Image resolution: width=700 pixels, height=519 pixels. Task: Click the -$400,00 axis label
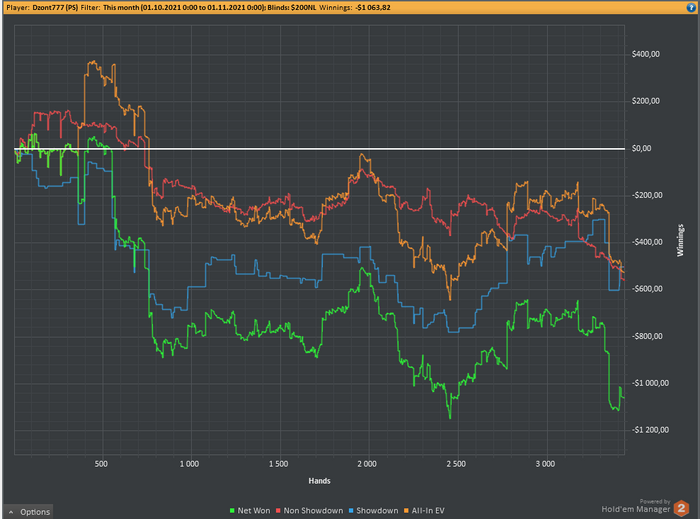647,242
